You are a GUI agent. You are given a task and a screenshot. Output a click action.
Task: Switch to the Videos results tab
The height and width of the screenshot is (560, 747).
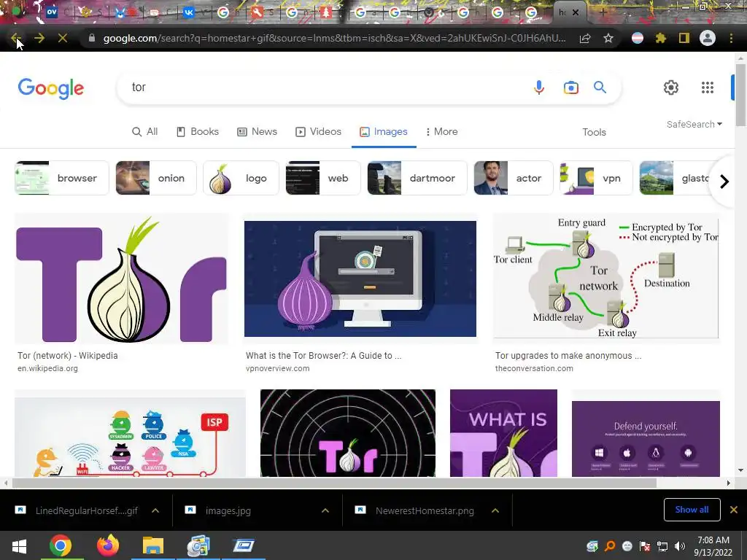[318, 131]
